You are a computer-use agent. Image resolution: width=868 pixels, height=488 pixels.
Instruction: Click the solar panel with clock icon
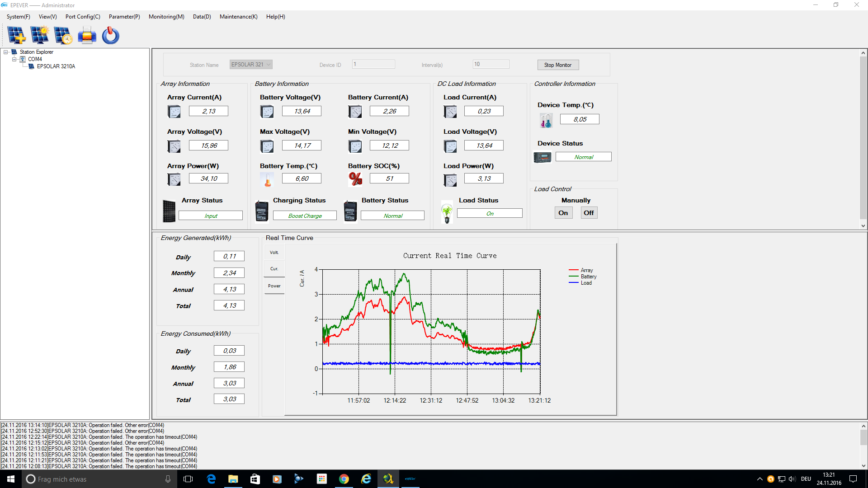[63, 35]
